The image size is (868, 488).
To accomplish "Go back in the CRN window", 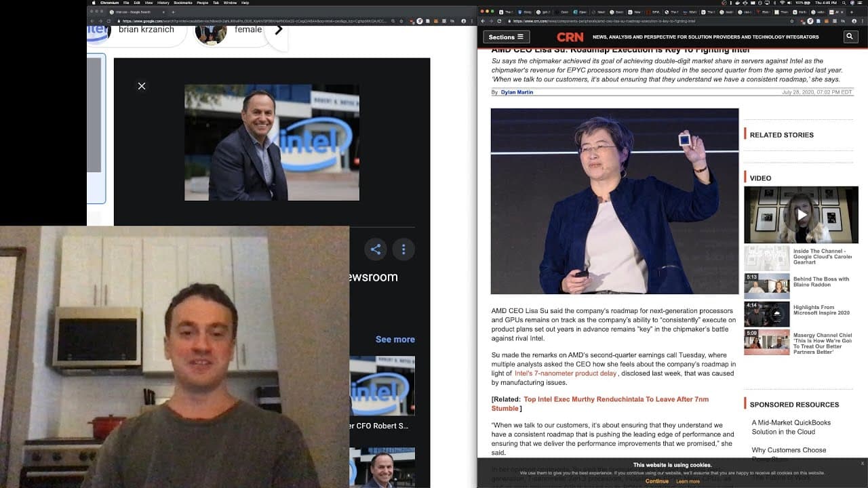I will click(x=483, y=21).
